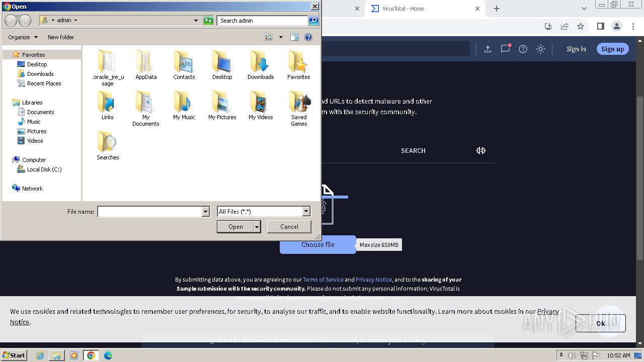Image resolution: width=644 pixels, height=362 pixels.
Task: Select Downloads in the navigation sidebar
Action: 40,74
